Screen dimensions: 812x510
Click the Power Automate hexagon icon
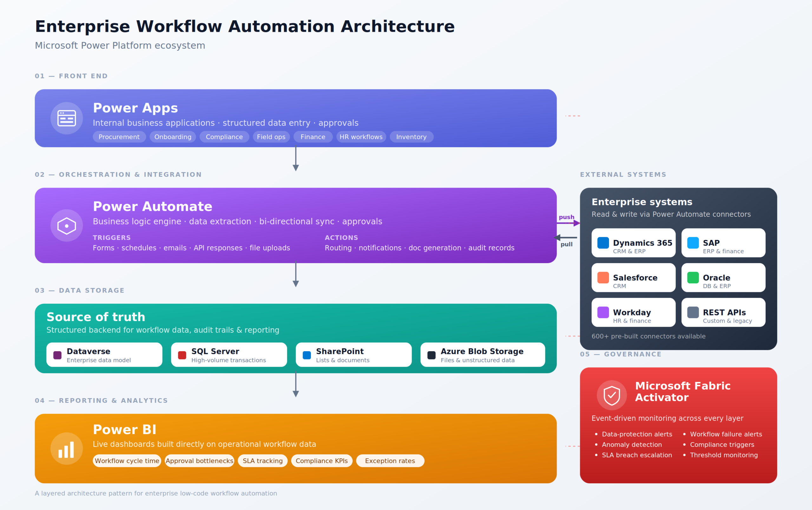[66, 226]
